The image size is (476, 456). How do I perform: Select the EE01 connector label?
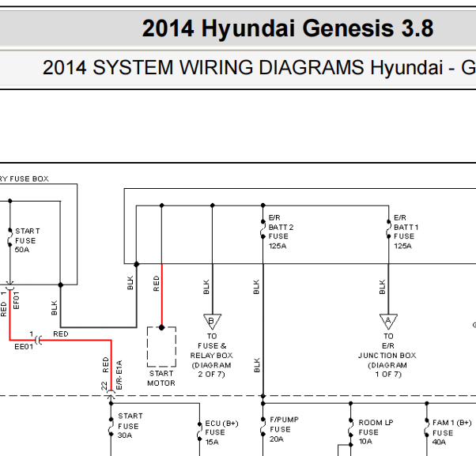(24, 346)
